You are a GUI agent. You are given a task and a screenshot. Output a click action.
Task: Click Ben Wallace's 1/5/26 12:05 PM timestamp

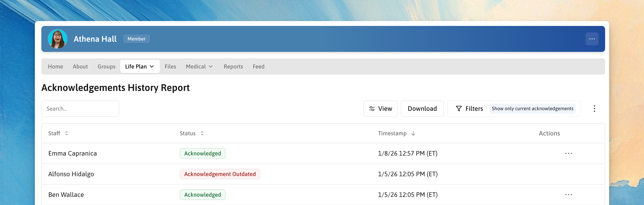408,195
